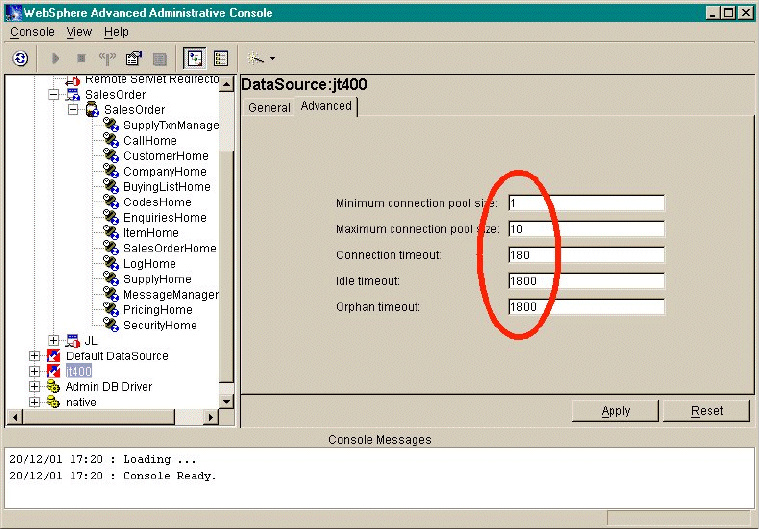Expand the Default DataSource node
The height and width of the screenshot is (529, 759).
[x=34, y=356]
